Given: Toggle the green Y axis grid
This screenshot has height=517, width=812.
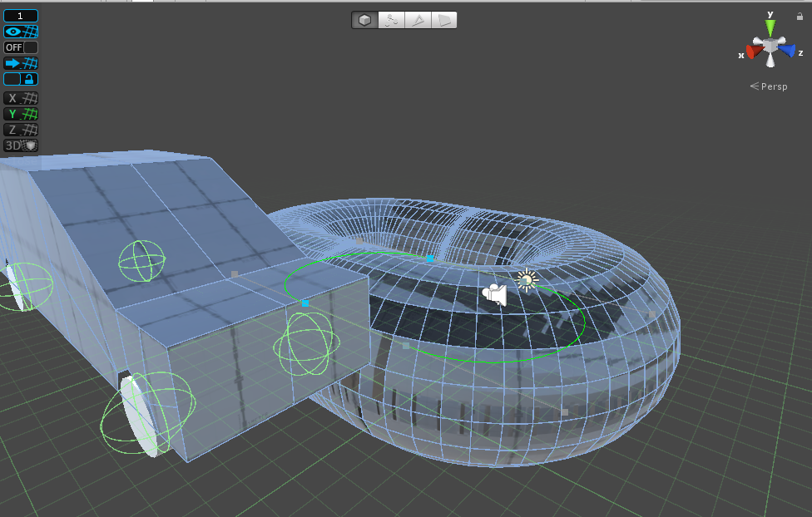Looking at the screenshot, I should pos(21,114).
